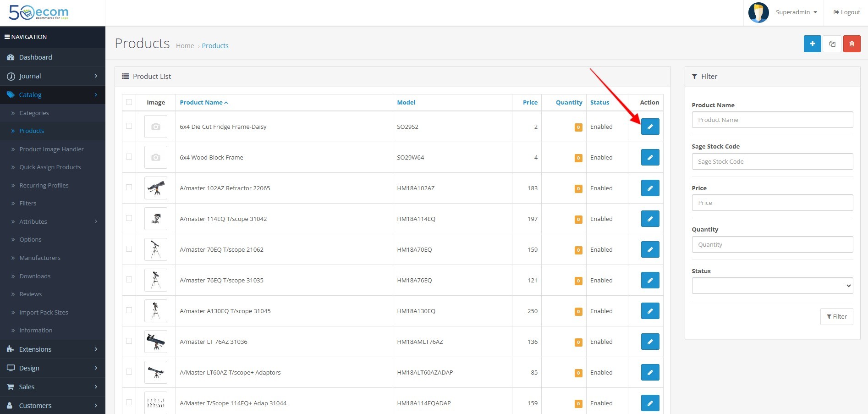
Task: Open thumbnail of A/master LT 76AZ 31036
Action: (156, 342)
